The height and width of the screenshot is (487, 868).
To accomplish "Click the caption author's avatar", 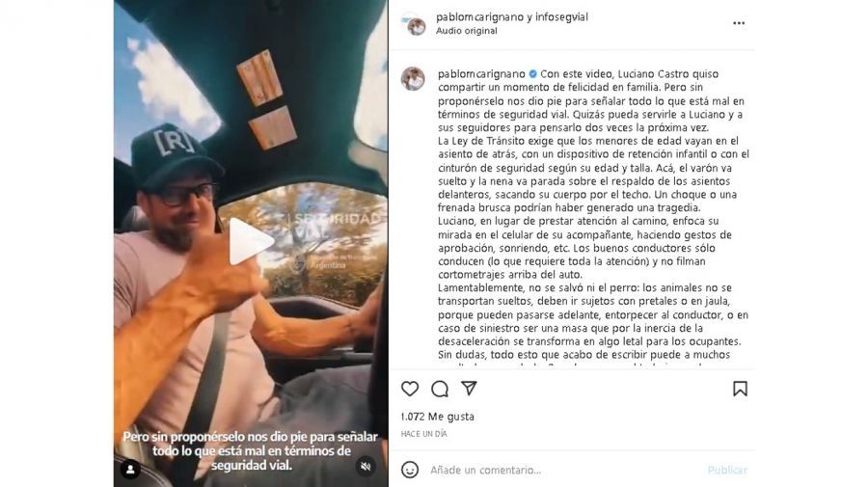I will coord(413,78).
